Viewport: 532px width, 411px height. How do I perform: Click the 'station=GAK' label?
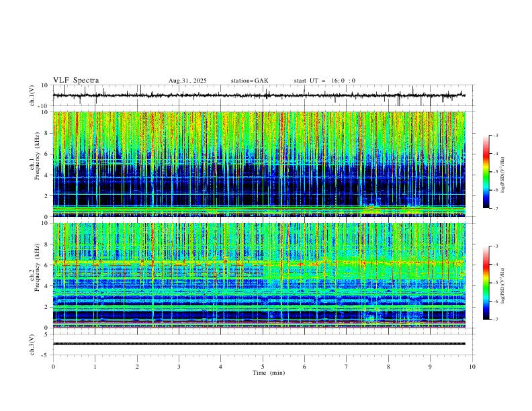250,81
